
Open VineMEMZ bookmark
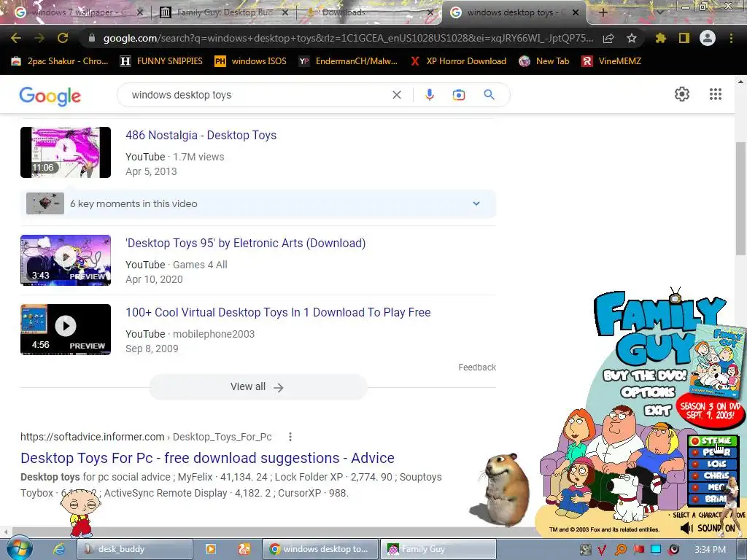pos(611,61)
